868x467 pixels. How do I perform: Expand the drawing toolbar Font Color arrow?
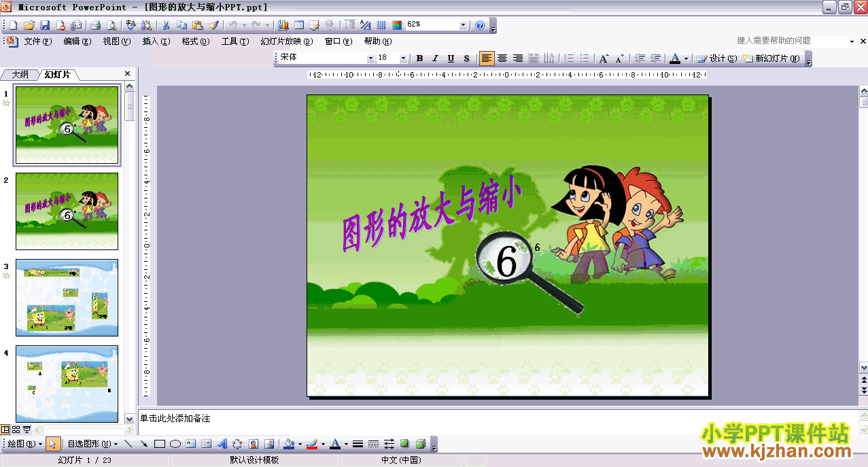click(346, 444)
